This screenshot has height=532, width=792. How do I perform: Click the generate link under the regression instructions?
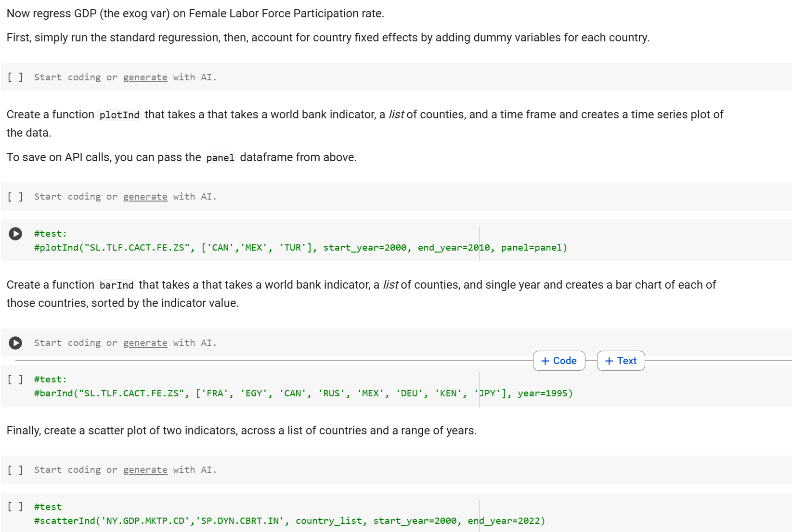click(x=145, y=77)
